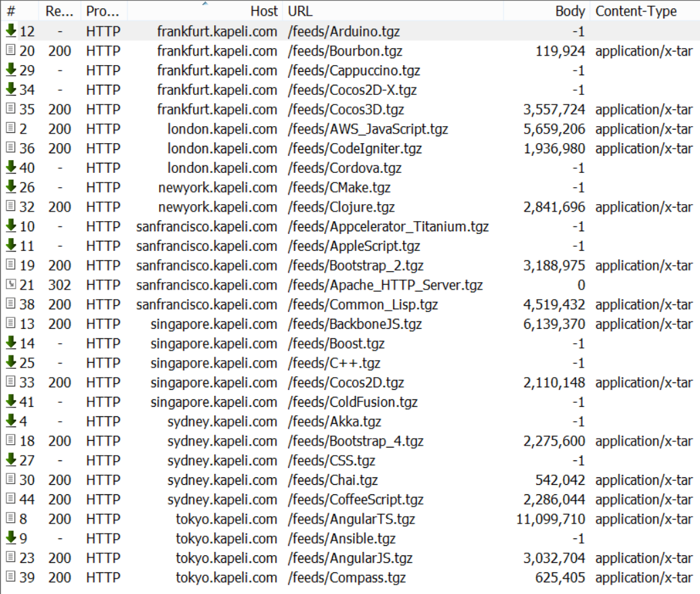
Task: Select the /feeds/Cocos3D.tgz URL
Action: pyautogui.click(x=346, y=109)
